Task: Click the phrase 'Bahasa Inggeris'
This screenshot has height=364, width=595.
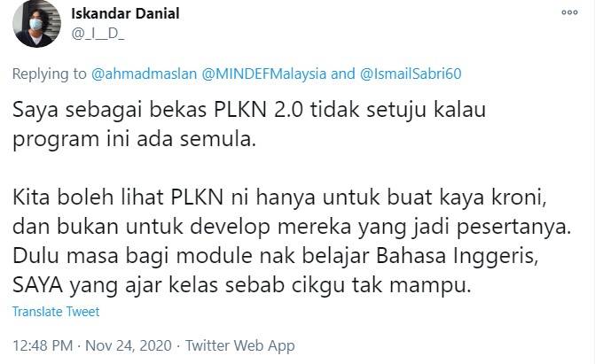Action: (x=456, y=256)
